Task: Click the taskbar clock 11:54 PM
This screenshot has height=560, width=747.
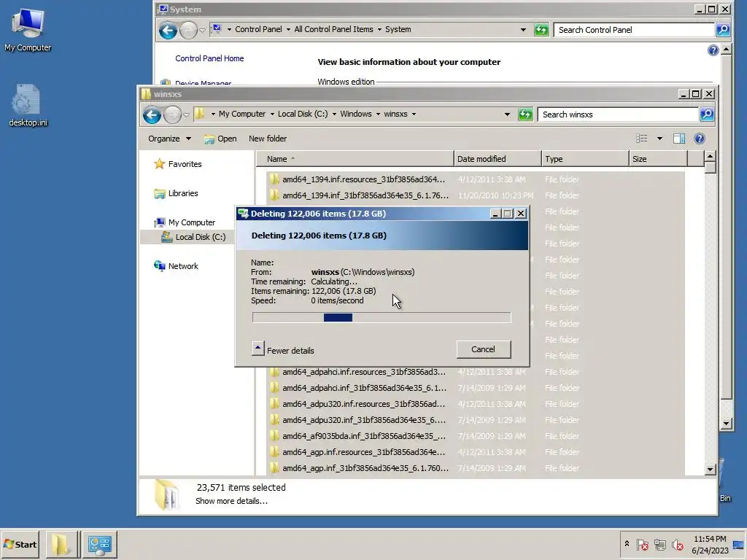Action: pos(710,539)
